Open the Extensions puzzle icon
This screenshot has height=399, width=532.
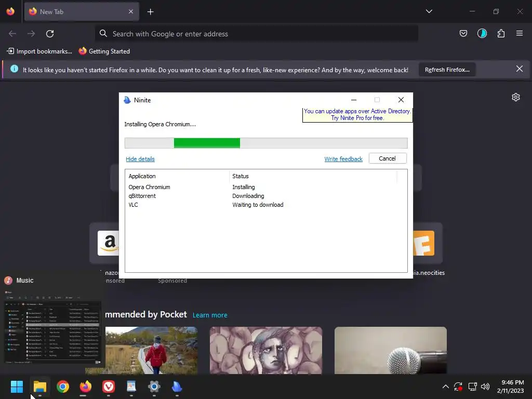click(x=501, y=33)
